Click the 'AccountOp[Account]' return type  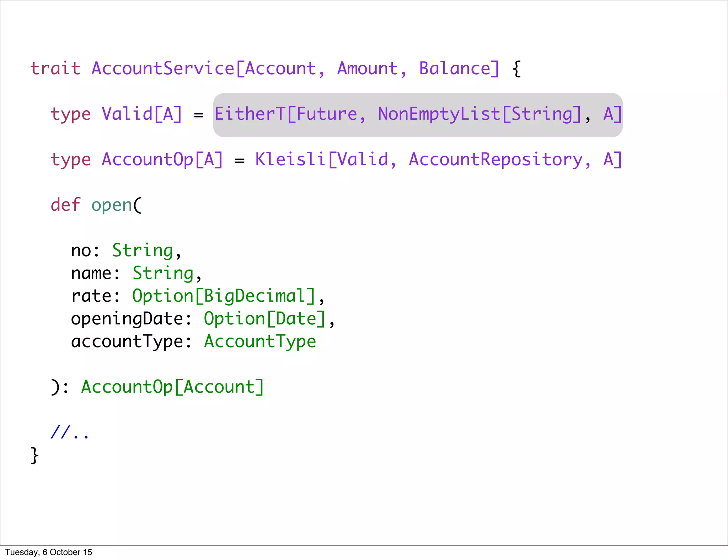pyautogui.click(x=173, y=387)
